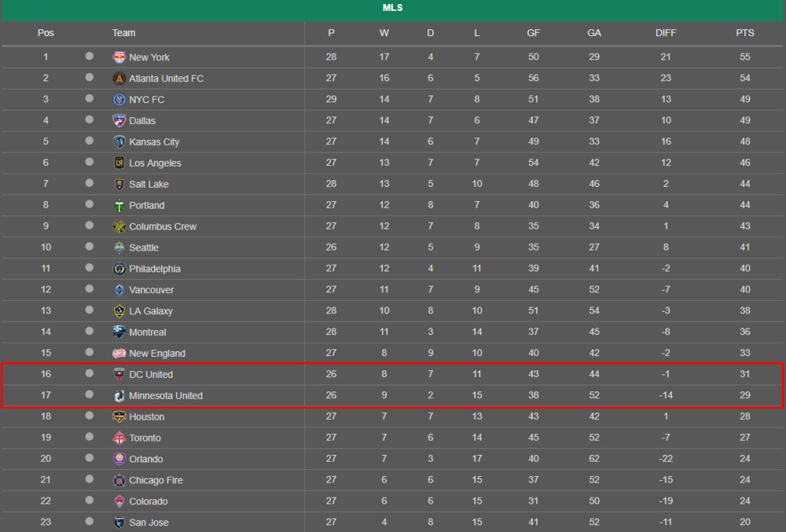786x532 pixels.
Task: Sort table by DIFF column header
Action: point(665,33)
